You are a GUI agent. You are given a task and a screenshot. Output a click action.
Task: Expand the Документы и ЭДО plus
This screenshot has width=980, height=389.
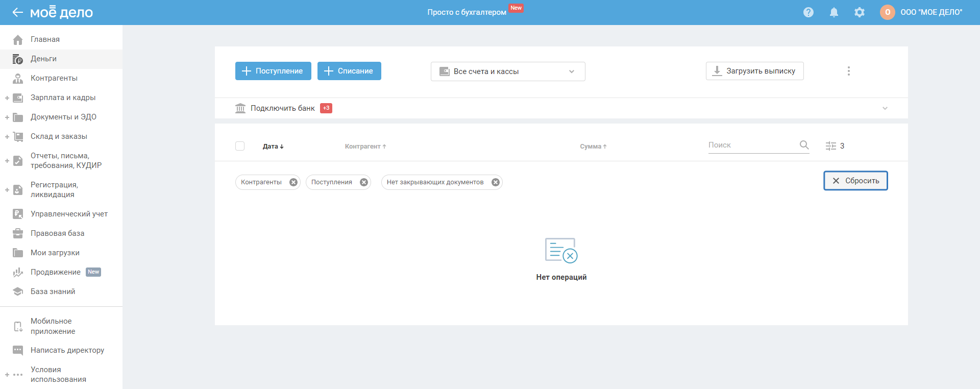pyautogui.click(x=7, y=117)
